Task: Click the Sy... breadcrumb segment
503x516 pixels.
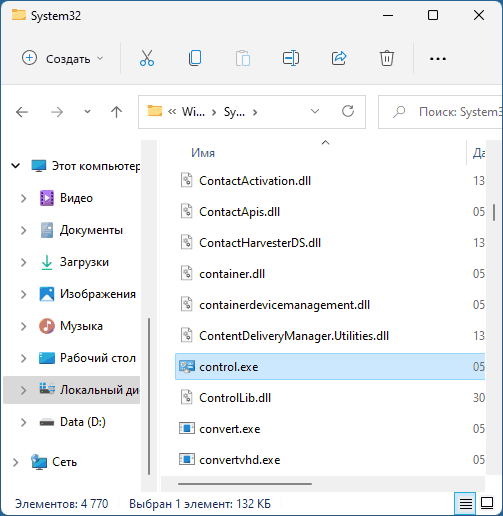Action: pos(234,112)
